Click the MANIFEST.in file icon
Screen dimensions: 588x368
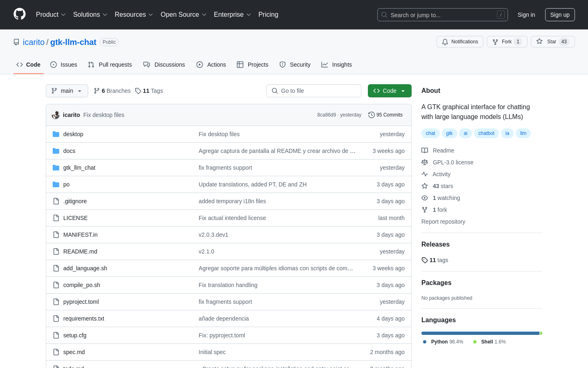[56, 235]
